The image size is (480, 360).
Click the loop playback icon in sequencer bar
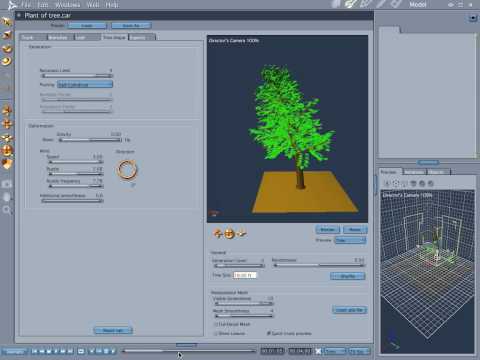coord(81,351)
